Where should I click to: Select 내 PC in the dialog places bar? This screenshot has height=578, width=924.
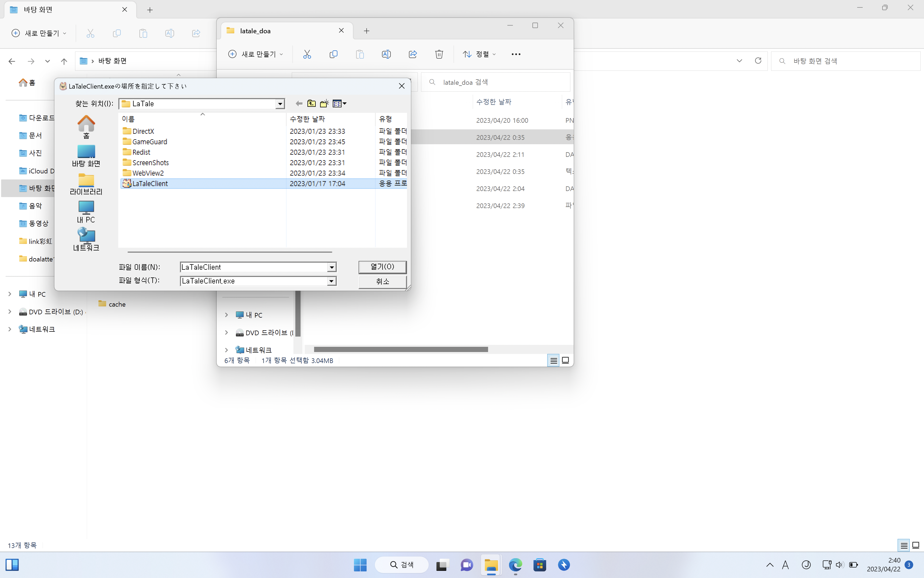point(86,212)
